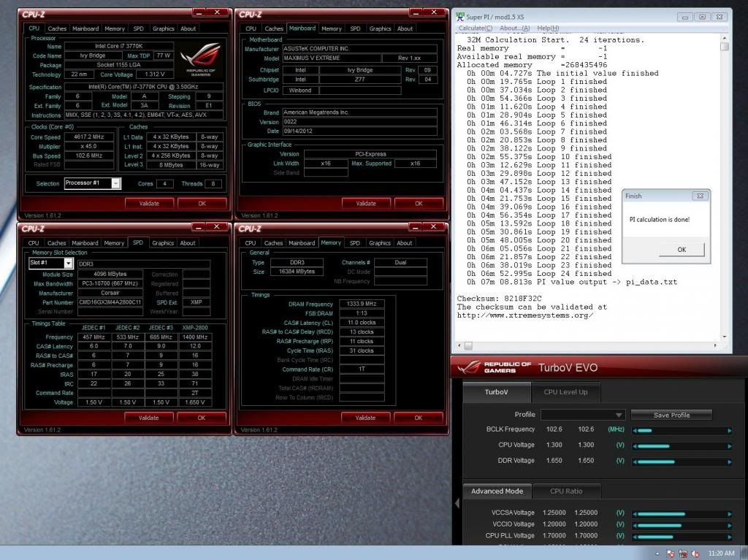Switch to CPU Level Up tab

click(565, 392)
